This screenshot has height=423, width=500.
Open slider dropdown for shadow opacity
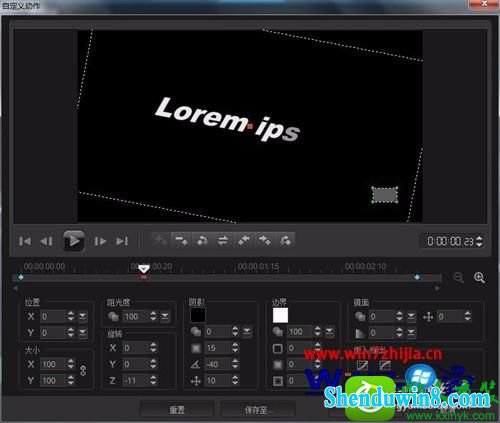247,331
